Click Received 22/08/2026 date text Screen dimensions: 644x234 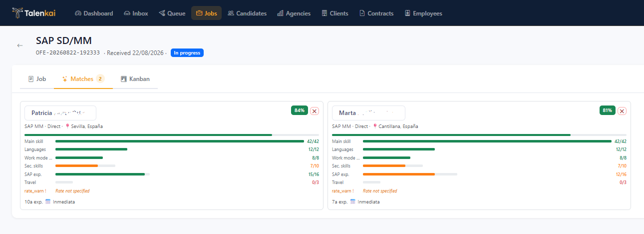click(135, 52)
